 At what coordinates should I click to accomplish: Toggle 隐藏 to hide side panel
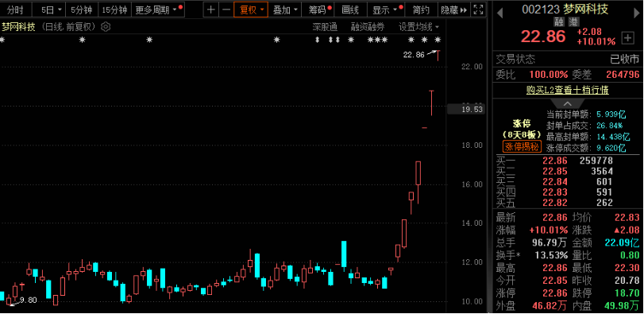coord(454,10)
